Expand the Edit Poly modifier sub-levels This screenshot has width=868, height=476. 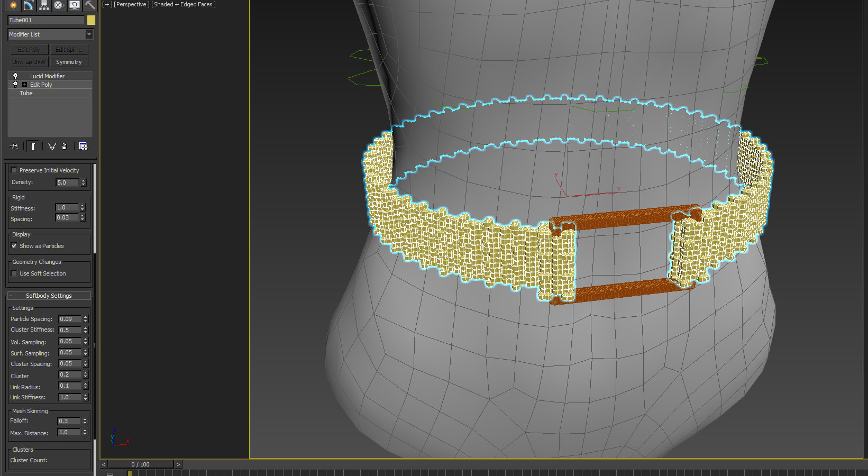pos(24,85)
